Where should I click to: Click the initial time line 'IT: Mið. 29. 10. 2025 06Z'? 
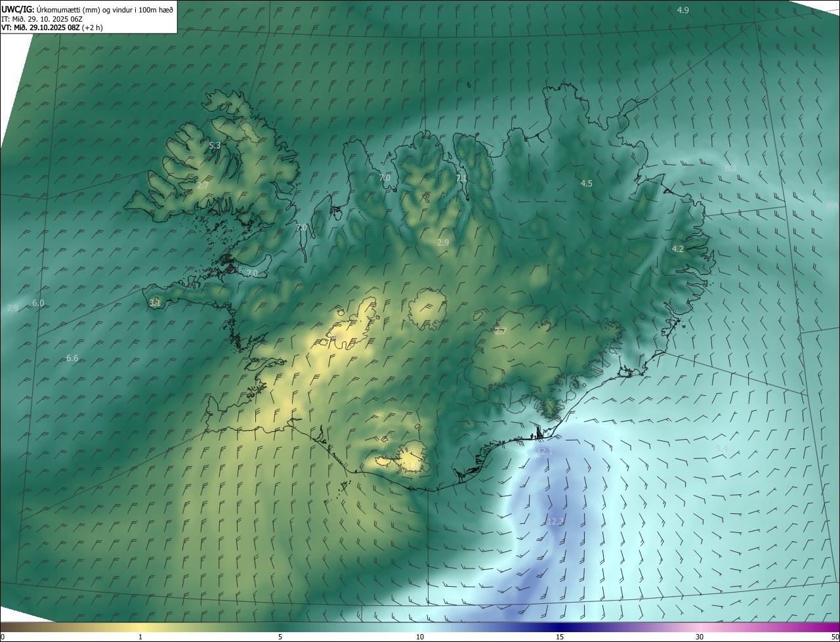[x=43, y=19]
